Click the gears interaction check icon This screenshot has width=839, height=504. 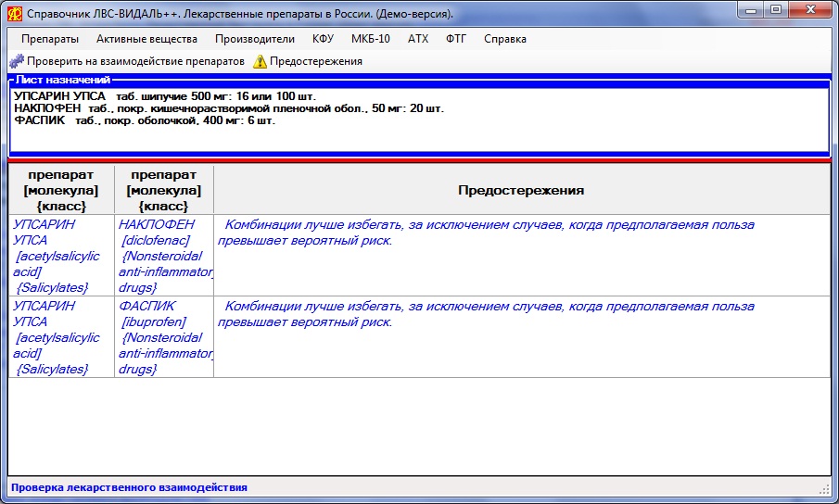point(17,61)
